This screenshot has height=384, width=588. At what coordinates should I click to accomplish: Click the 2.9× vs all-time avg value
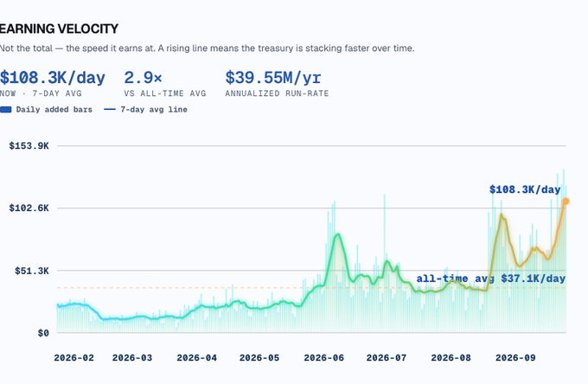click(143, 78)
